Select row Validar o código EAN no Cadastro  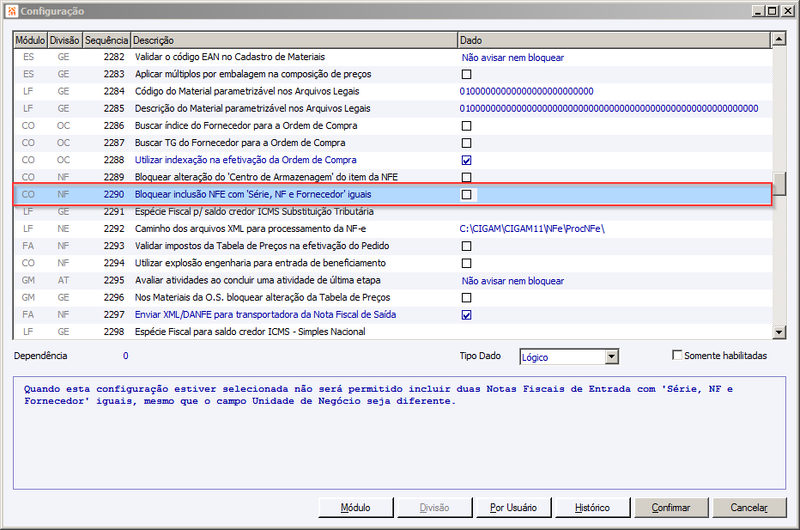click(x=392, y=57)
